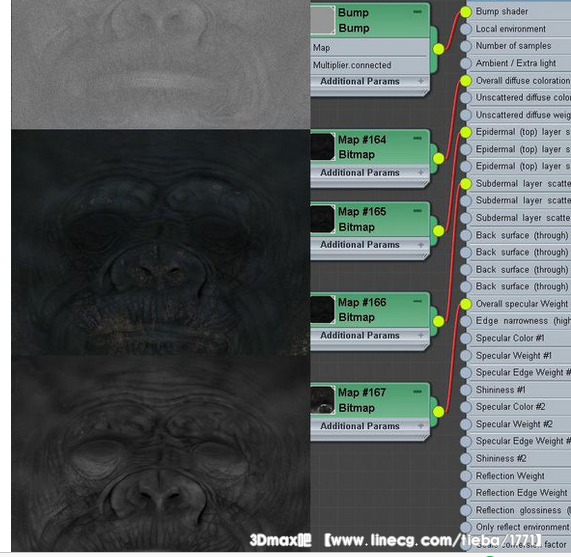This screenshot has height=557, width=571.
Task: Click the Unscattered diffuse weight socket
Action: point(466,115)
